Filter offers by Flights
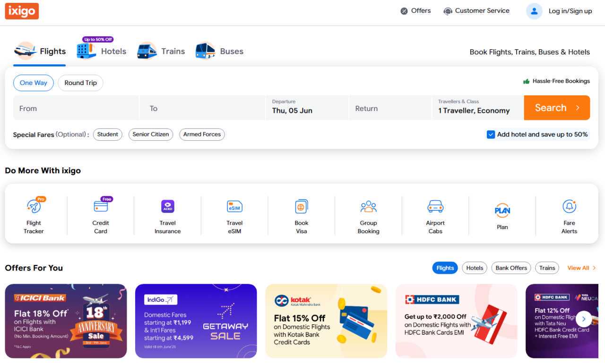Viewport: 605px width, 364px height. coord(445,268)
